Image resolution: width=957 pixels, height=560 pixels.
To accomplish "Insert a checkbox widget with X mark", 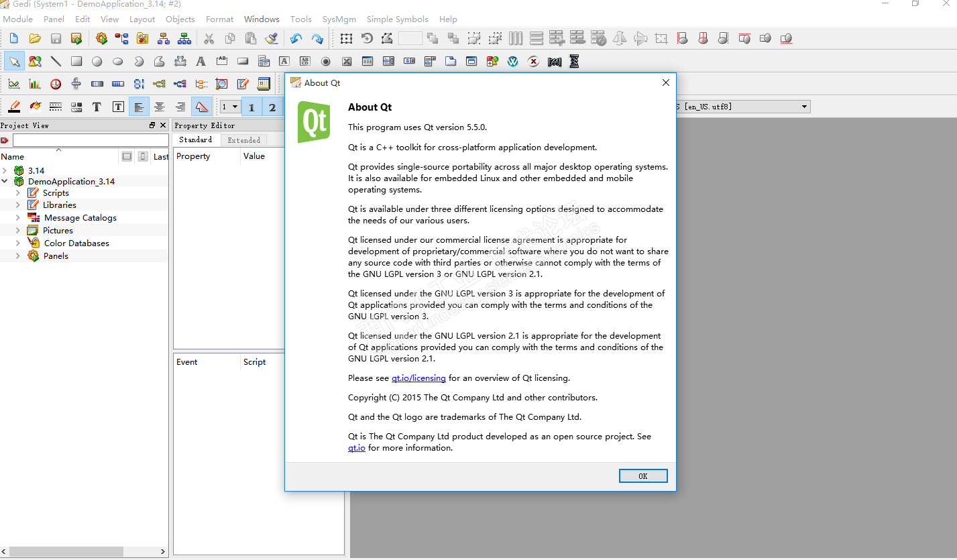I will pyautogui.click(x=347, y=61).
